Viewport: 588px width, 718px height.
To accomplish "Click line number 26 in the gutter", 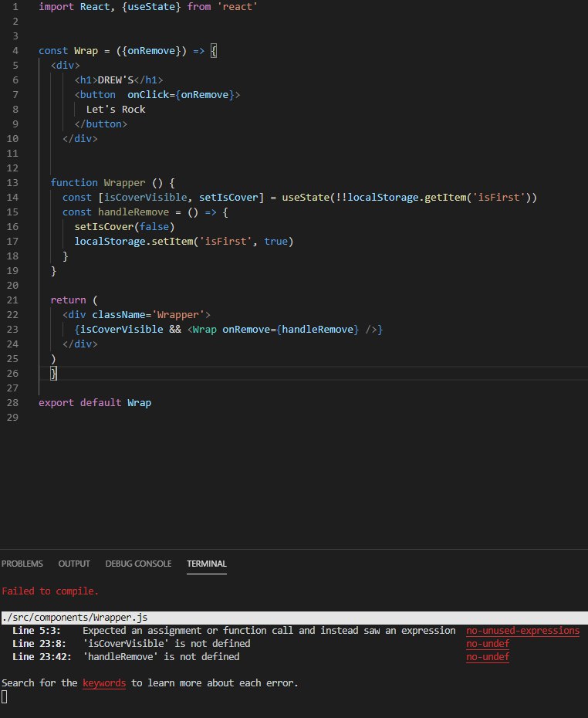I will (12, 373).
